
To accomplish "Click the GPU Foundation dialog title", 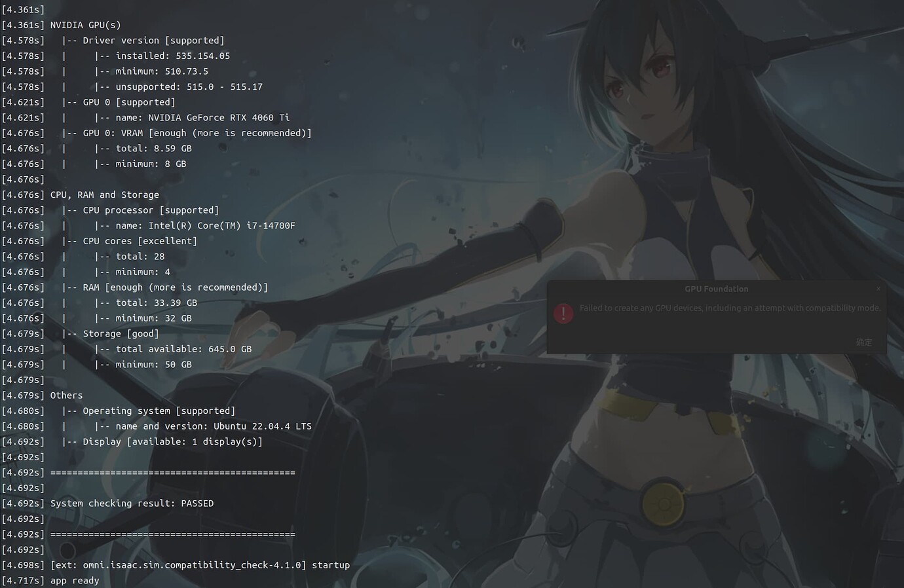I will point(716,289).
